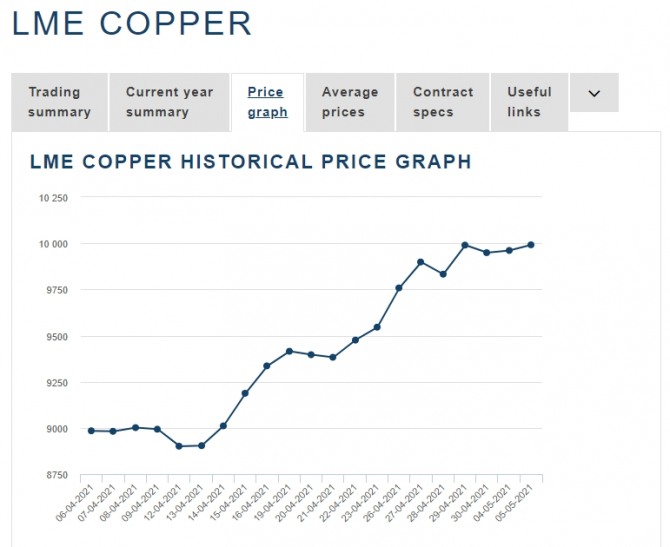Click the LME COPPER page heading
670x547 pixels.
132,24
